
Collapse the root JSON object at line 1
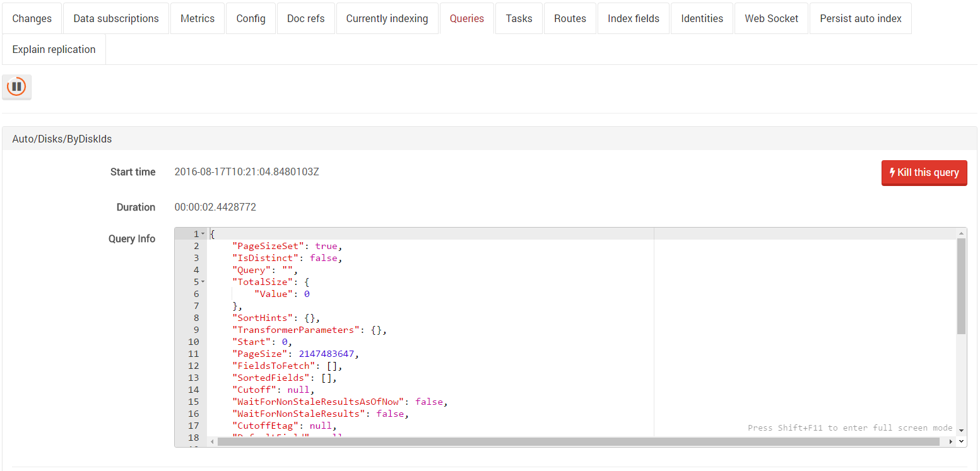pos(203,234)
